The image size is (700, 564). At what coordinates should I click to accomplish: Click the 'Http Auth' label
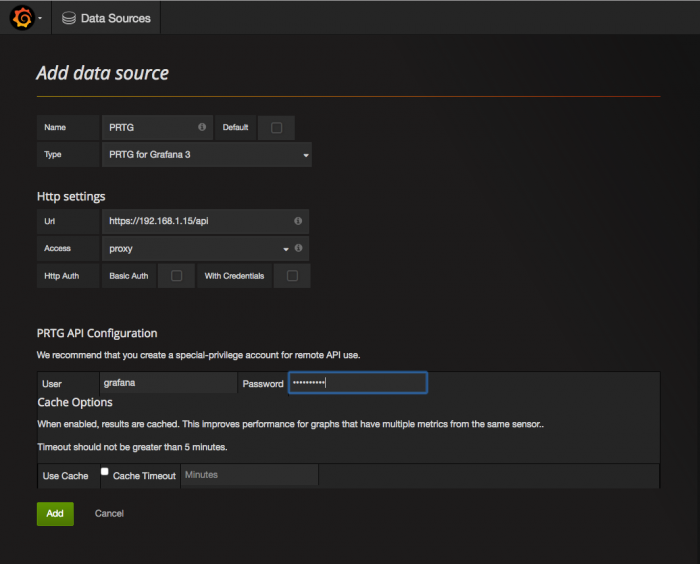62,276
